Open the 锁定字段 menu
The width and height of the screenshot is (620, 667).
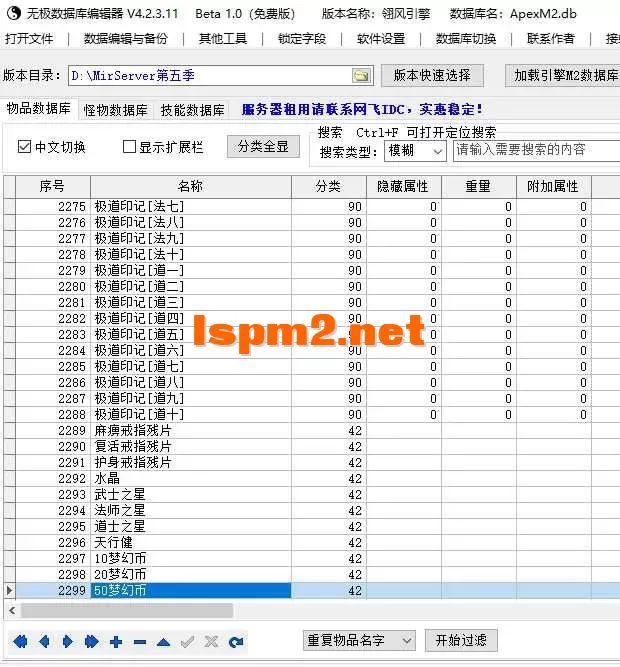click(x=302, y=39)
